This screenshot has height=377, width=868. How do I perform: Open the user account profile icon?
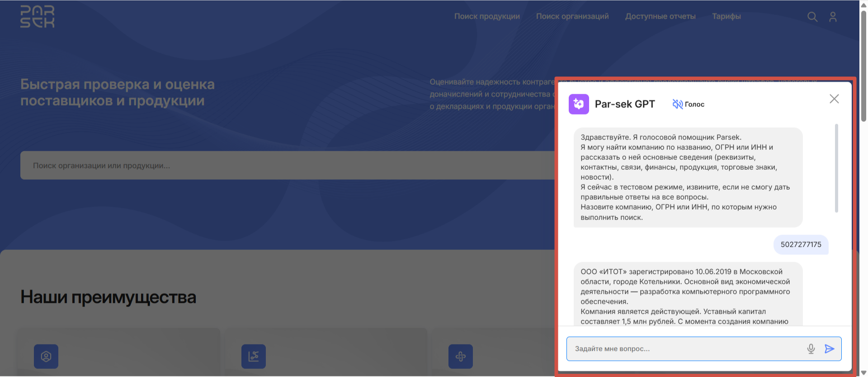(833, 17)
